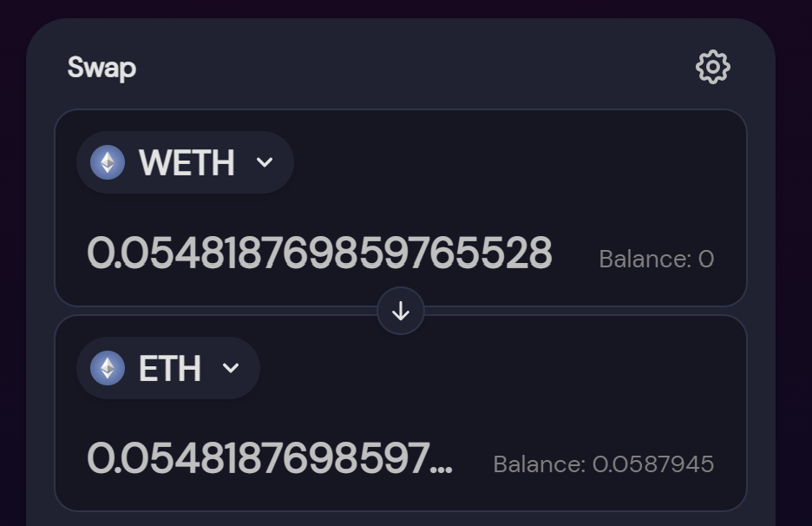
Task: Click the Swap heading
Action: [101, 68]
